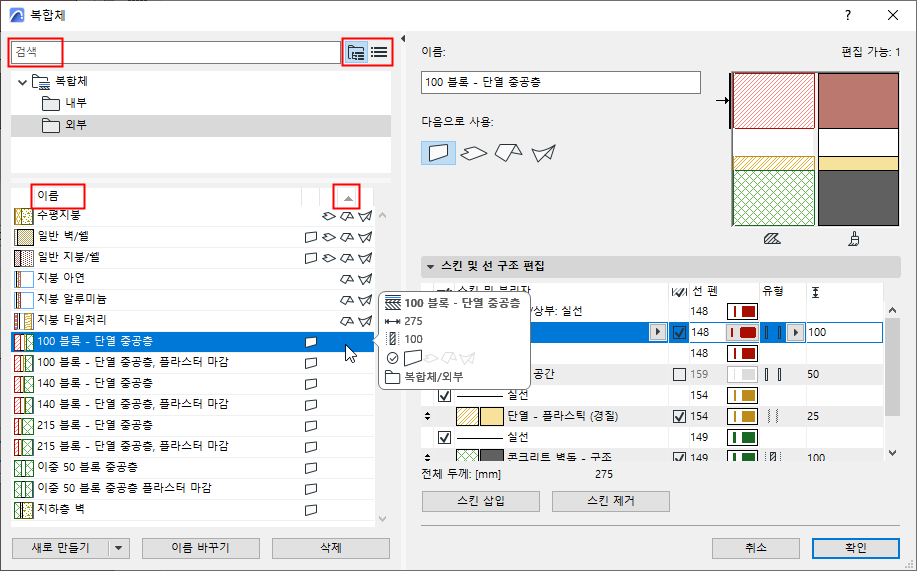Click thickness field showing 100 in selected row
This screenshot has width=917, height=571.
pyautogui.click(x=844, y=332)
